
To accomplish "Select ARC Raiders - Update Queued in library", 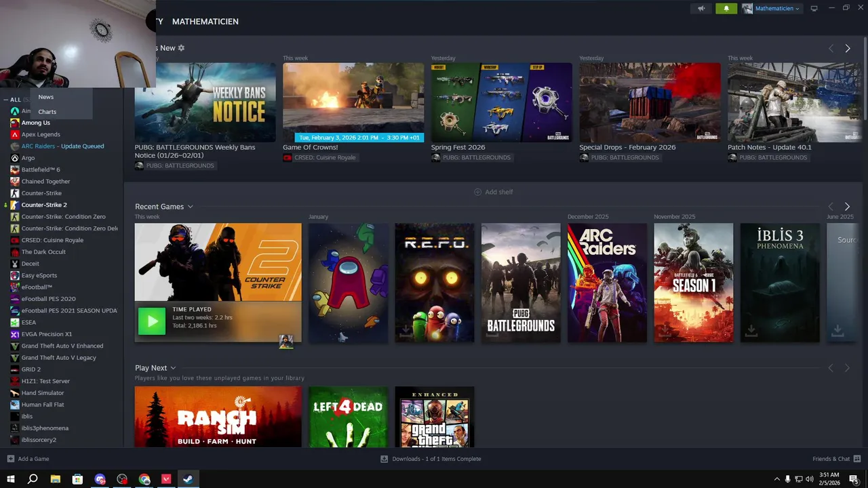I will tap(62, 146).
